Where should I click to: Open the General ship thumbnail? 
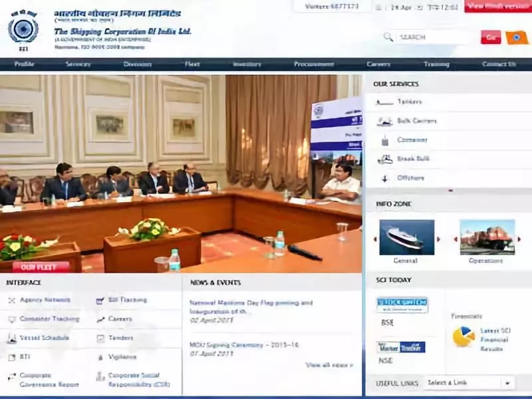point(407,237)
